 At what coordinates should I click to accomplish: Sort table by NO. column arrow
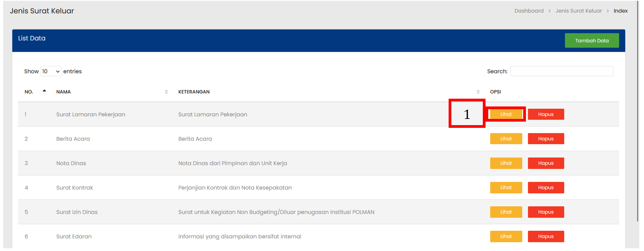pyautogui.click(x=44, y=91)
